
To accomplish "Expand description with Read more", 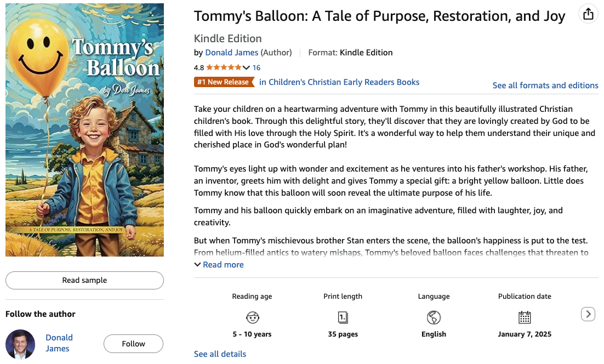I will coord(219,265).
